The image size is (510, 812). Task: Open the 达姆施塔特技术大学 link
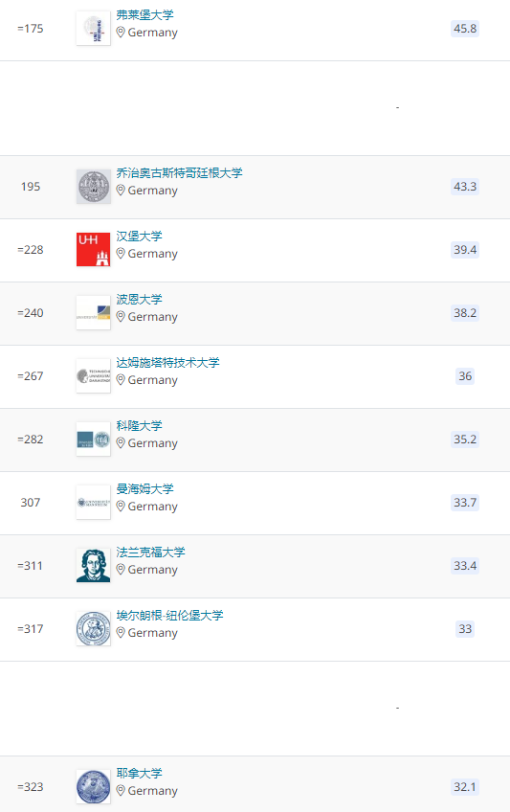click(x=167, y=363)
